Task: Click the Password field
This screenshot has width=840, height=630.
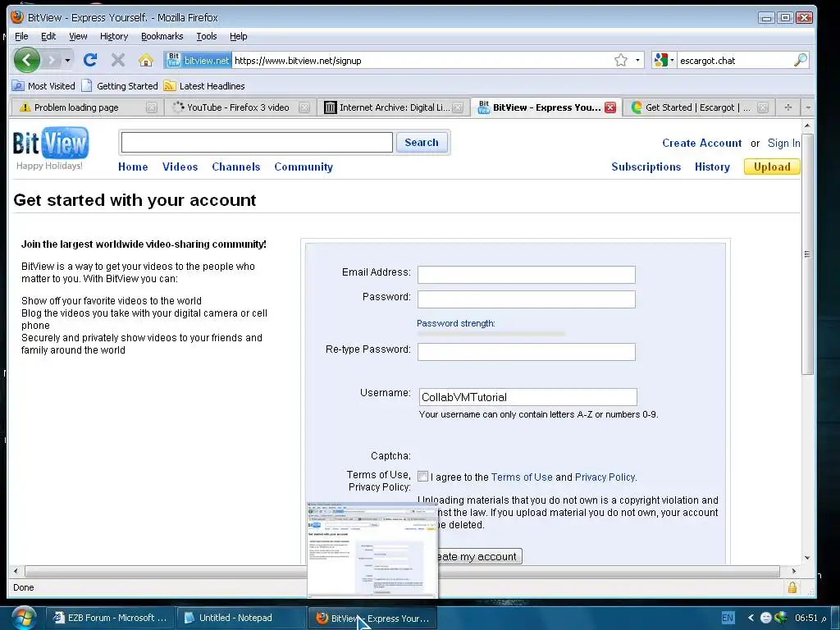Action: 527,299
